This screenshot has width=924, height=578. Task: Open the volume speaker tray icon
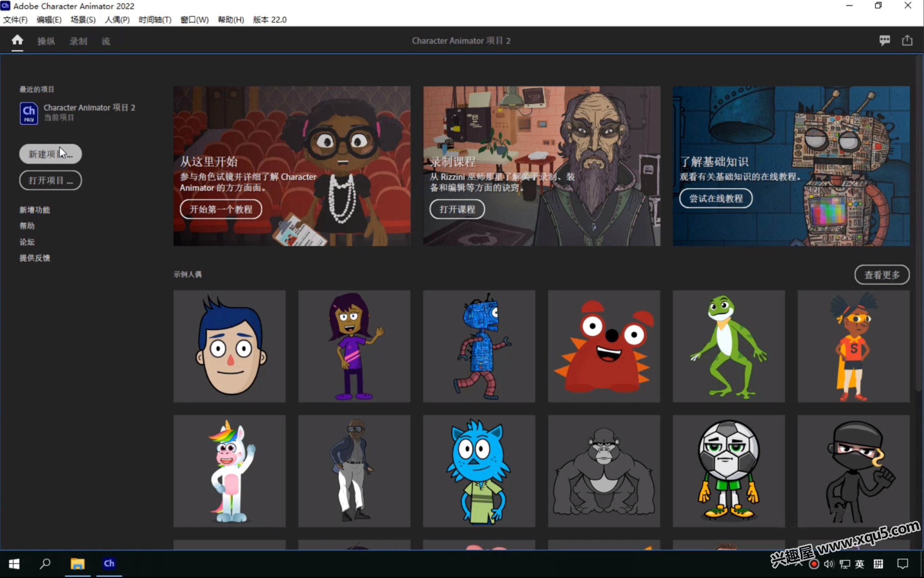coord(829,564)
